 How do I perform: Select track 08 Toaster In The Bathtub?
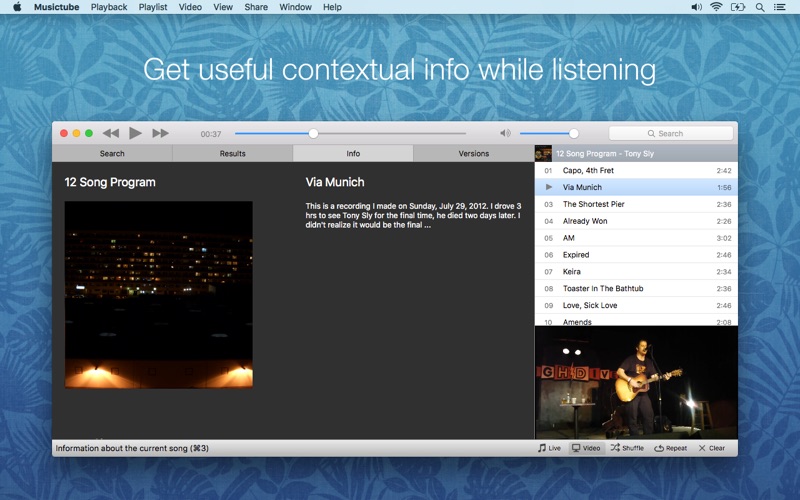click(x=636, y=288)
